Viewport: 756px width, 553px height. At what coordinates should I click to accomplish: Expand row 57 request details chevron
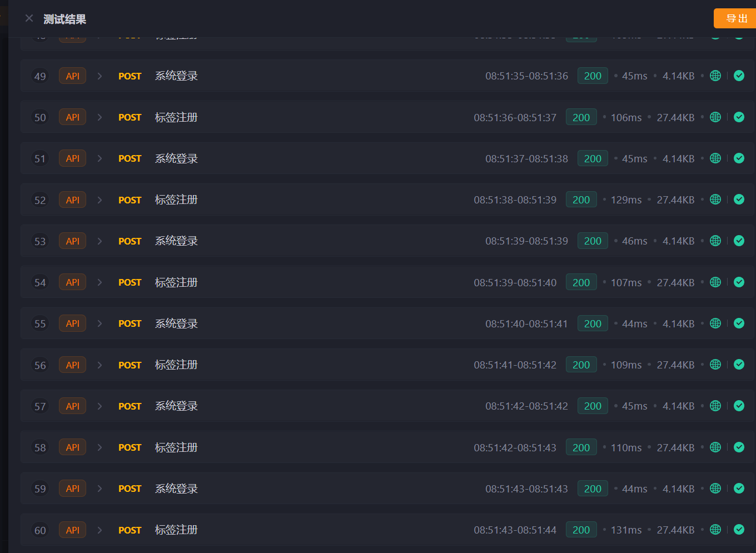click(100, 406)
